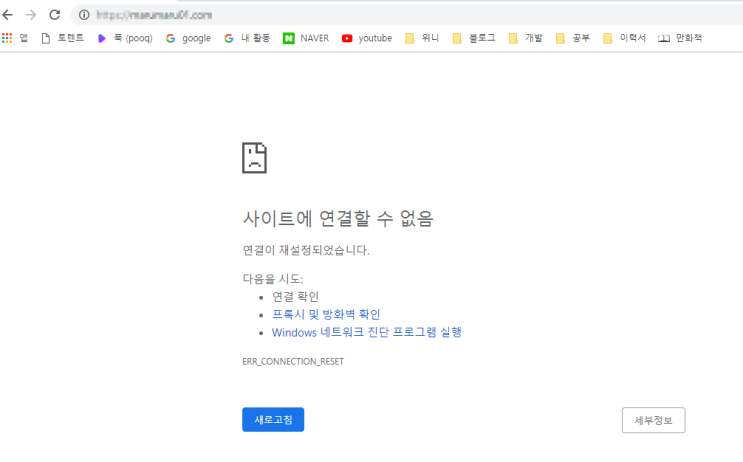Select the ERR_CONNECTION_RESET error code text

click(293, 362)
